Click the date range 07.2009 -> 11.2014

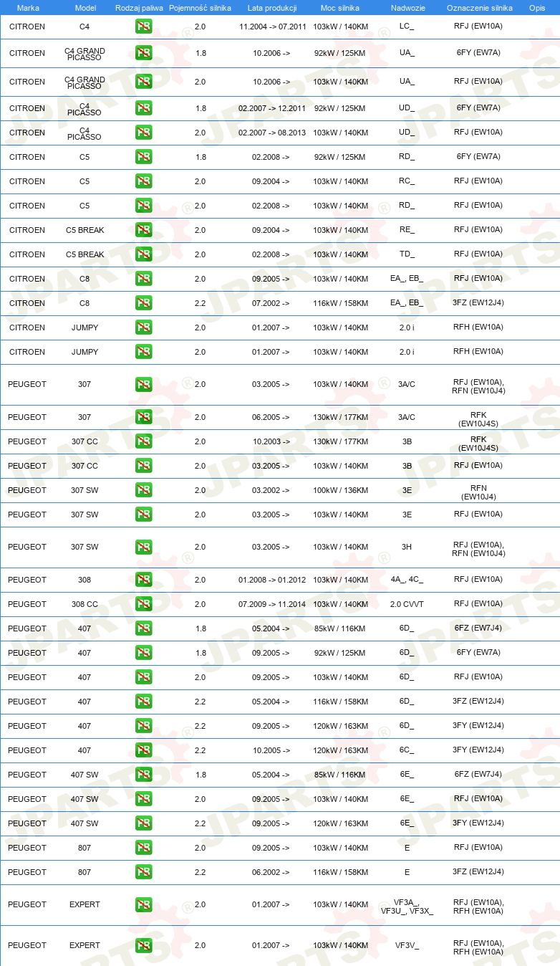(x=272, y=605)
